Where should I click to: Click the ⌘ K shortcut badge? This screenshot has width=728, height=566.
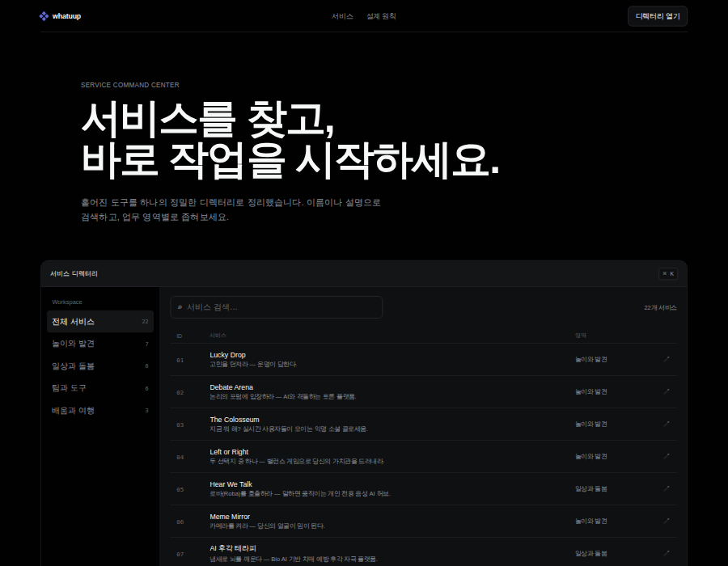[668, 274]
